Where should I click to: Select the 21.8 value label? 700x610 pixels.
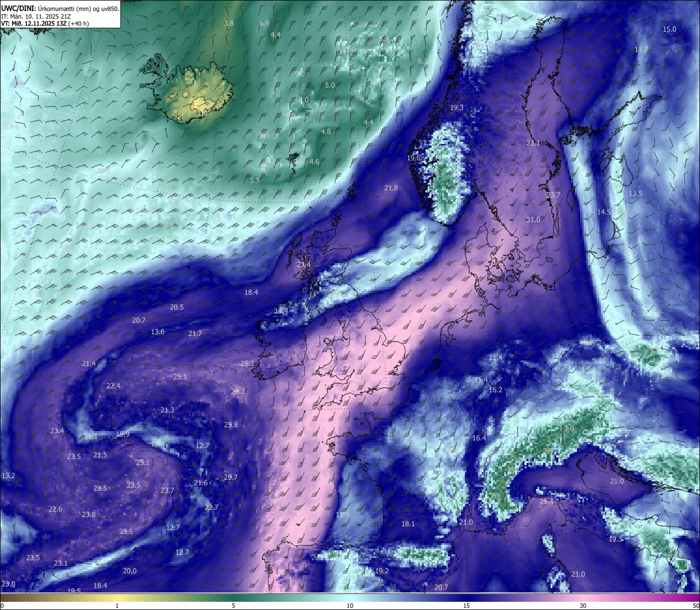391,188
